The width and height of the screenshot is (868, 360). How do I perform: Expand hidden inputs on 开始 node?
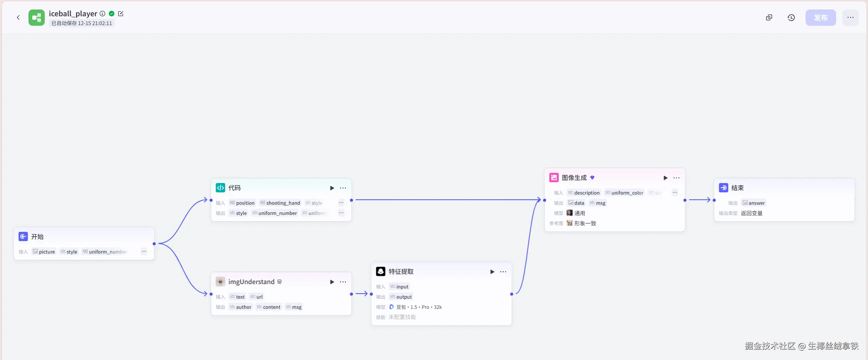[144, 252]
